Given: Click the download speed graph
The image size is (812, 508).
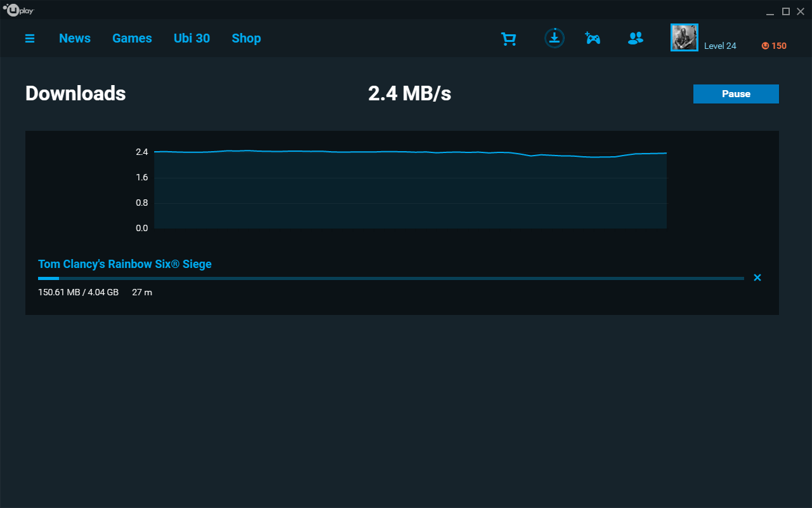Looking at the screenshot, I should [410, 189].
